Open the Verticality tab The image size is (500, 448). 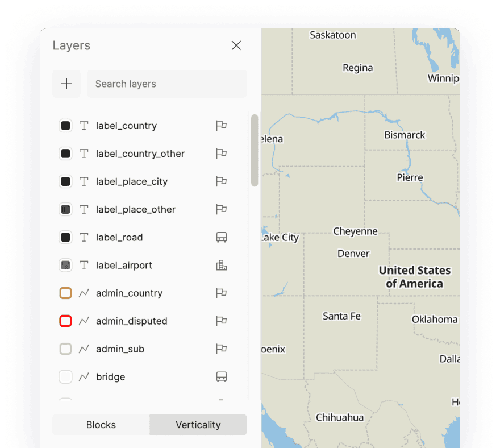[198, 425]
